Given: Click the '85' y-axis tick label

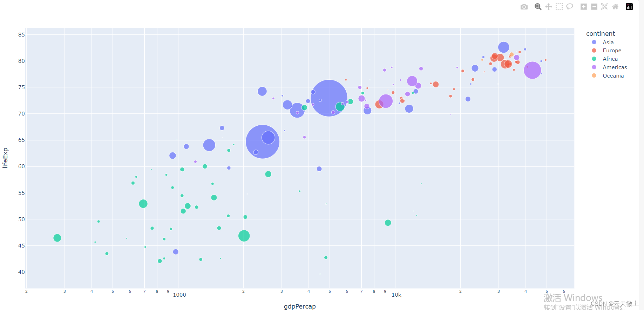Looking at the screenshot, I should tap(22, 34).
